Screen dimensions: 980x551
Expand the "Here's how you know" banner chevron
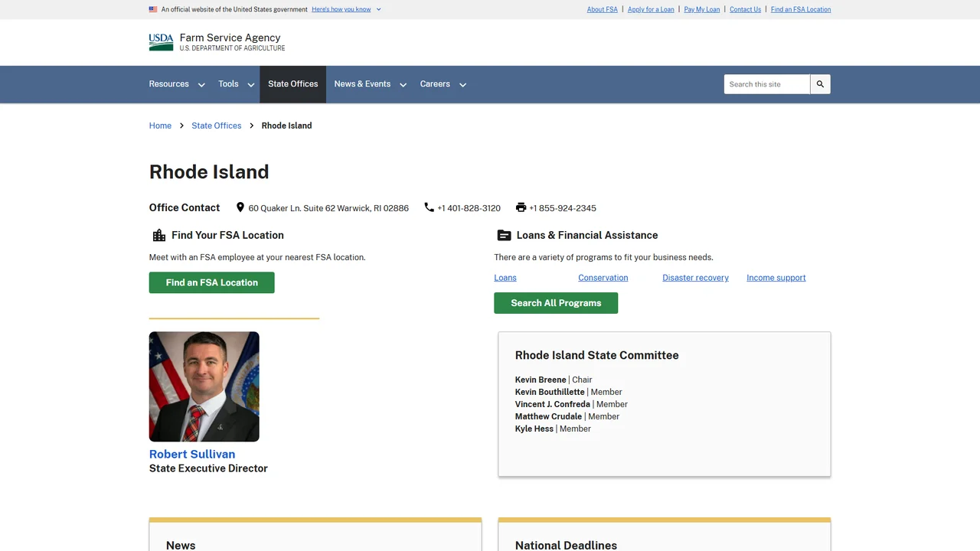click(x=378, y=9)
